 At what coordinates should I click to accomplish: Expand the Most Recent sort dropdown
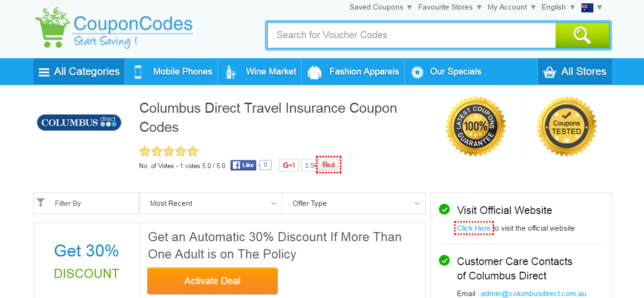click(211, 203)
